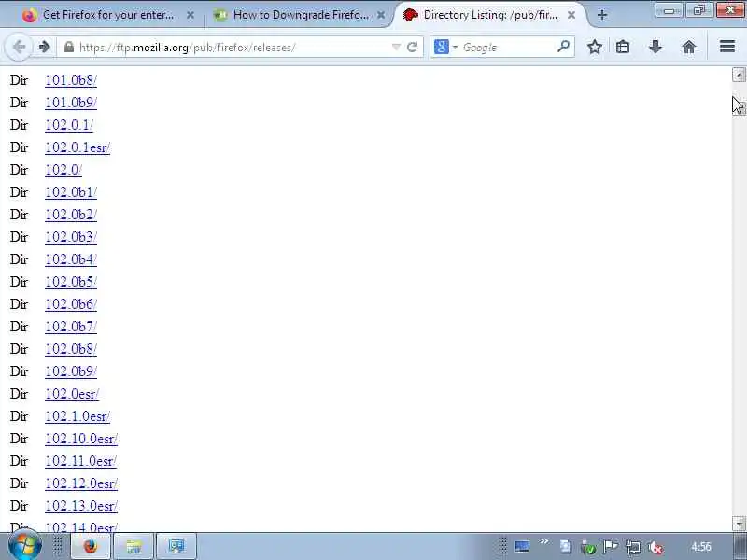Image resolution: width=747 pixels, height=560 pixels.
Task: Click the green checkmark shield tray icon
Action: click(x=588, y=548)
